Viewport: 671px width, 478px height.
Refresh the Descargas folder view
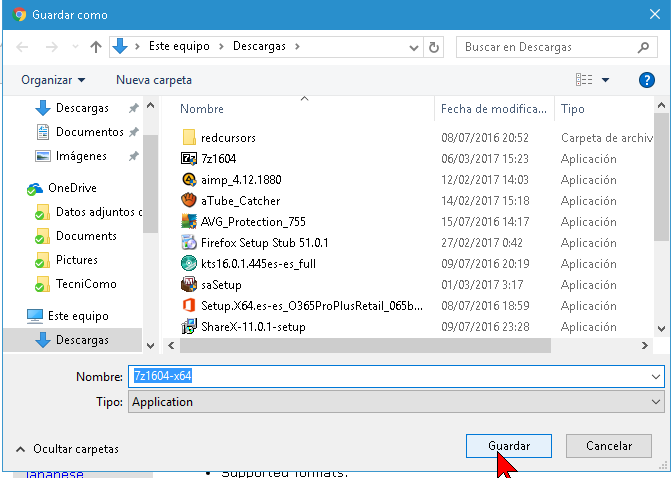(x=433, y=47)
